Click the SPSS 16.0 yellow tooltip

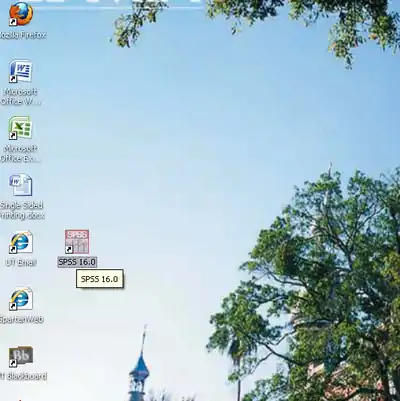click(100, 279)
